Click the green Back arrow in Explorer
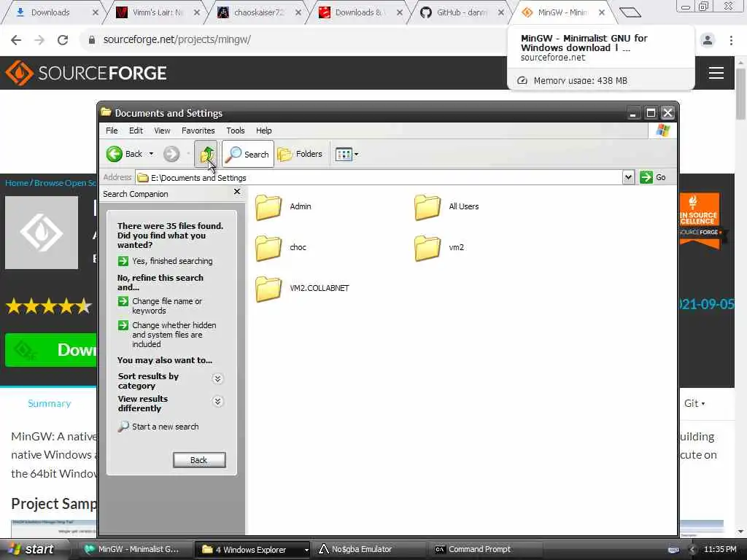Screen dimensions: 747x560 click(115, 154)
